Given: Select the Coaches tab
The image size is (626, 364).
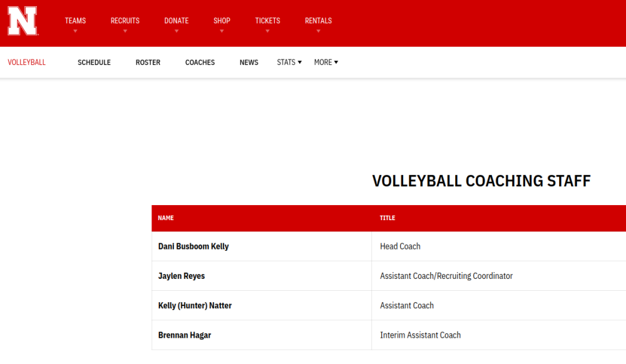Looking at the screenshot, I should click(x=200, y=63).
